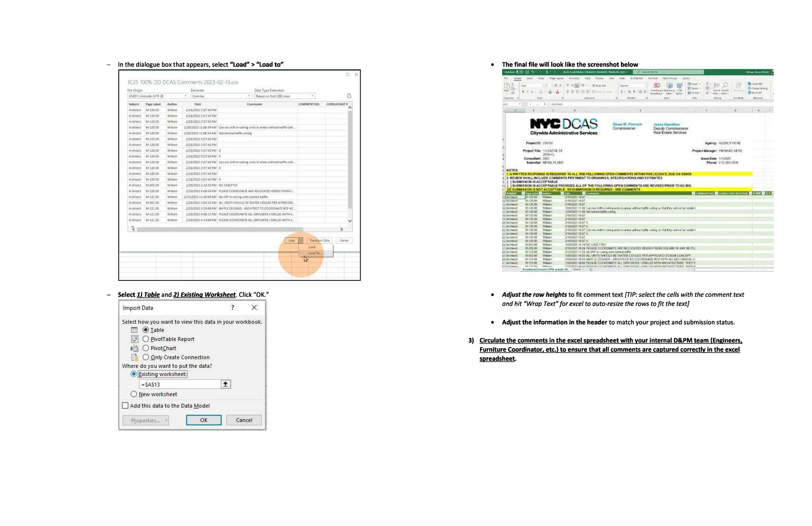Open the Data Type Detection dropdown
The image size is (812, 526).
point(285,96)
